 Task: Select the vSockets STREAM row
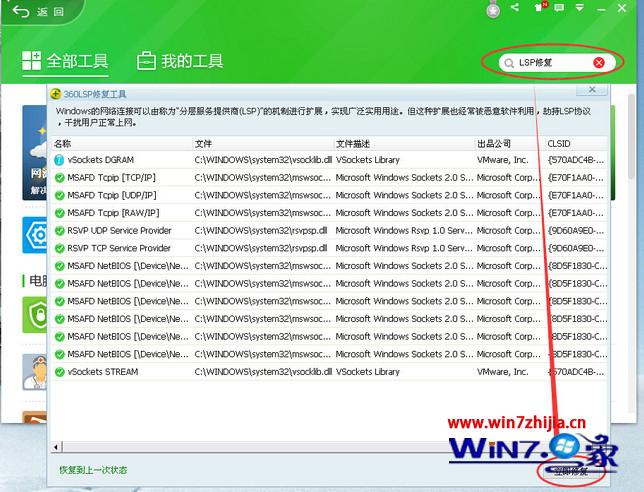click(329, 372)
